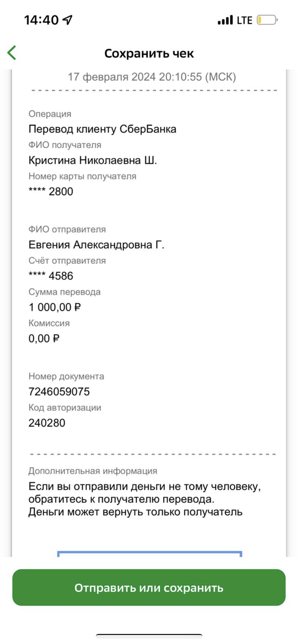Image resolution: width=298 pixels, height=644 pixels.
Task: Tap Перевод клиенту СберБанка operation text
Action: pos(102,129)
